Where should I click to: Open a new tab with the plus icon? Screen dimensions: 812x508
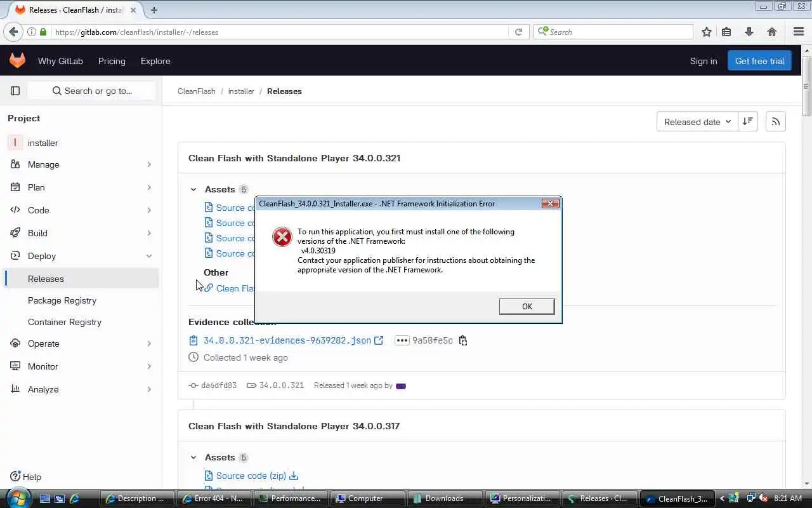coord(154,10)
